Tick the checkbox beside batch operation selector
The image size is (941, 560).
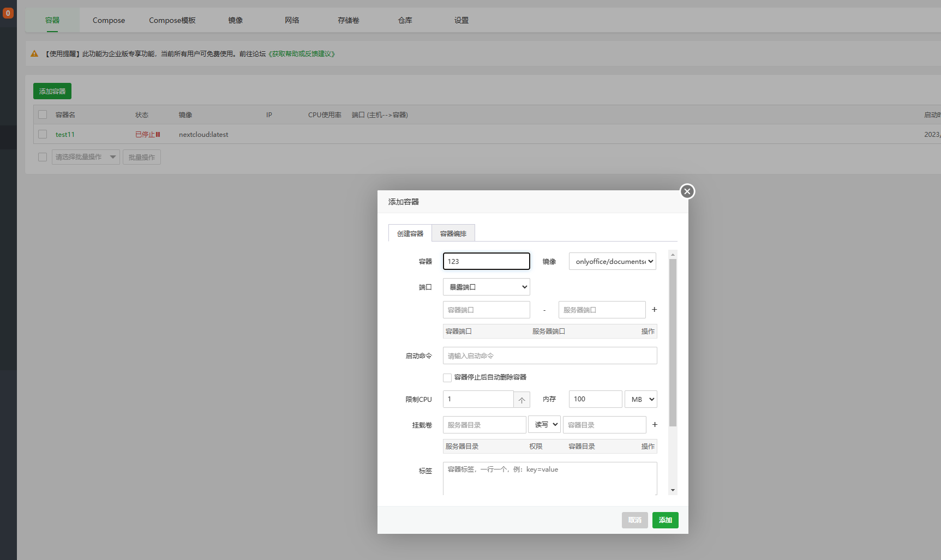pyautogui.click(x=43, y=157)
